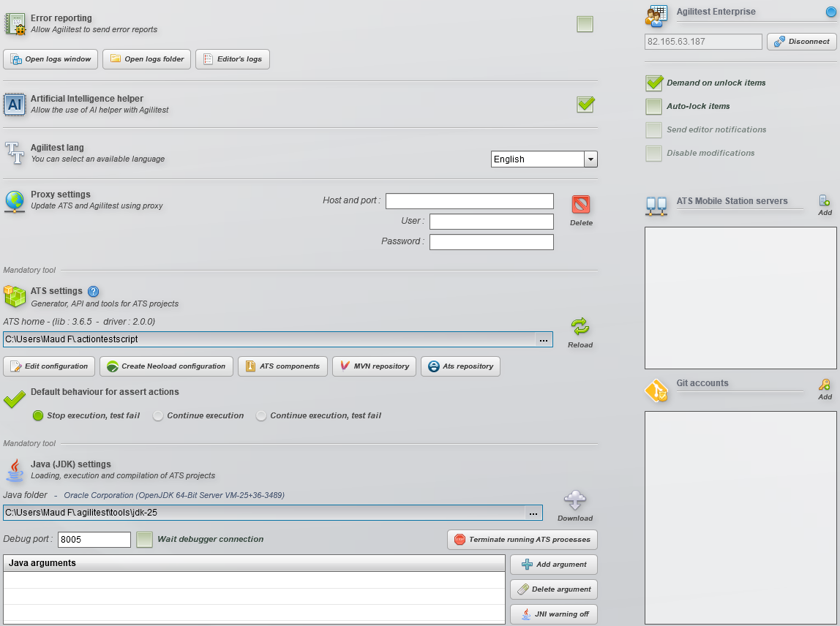The height and width of the screenshot is (626, 840).
Task: Click the Artificial Intelligence helper AI icon
Action: pos(15,104)
